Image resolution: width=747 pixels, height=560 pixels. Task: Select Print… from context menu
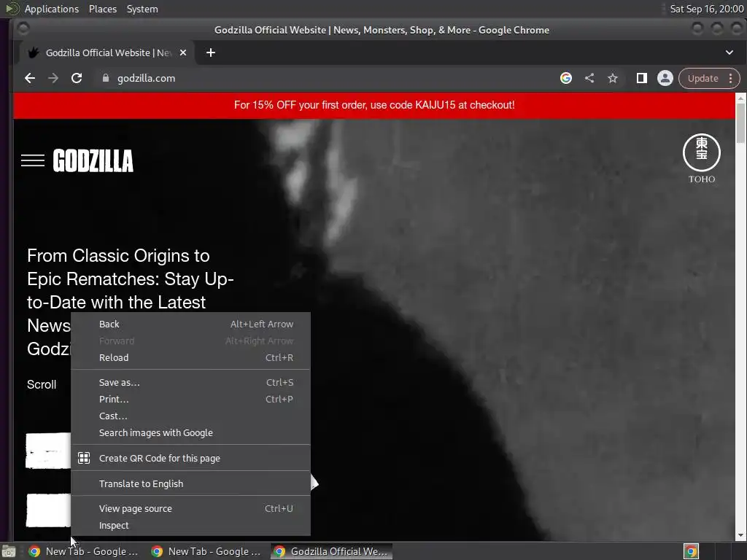point(190,399)
